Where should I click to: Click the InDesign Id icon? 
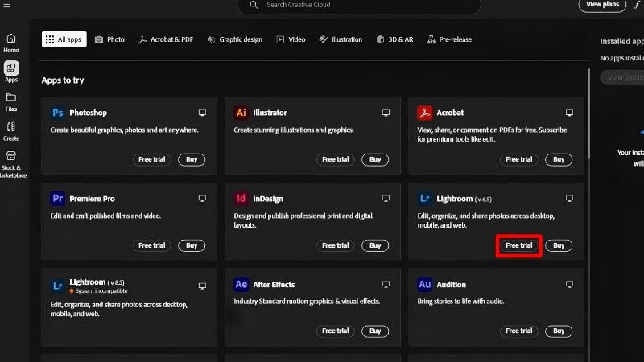(x=241, y=199)
